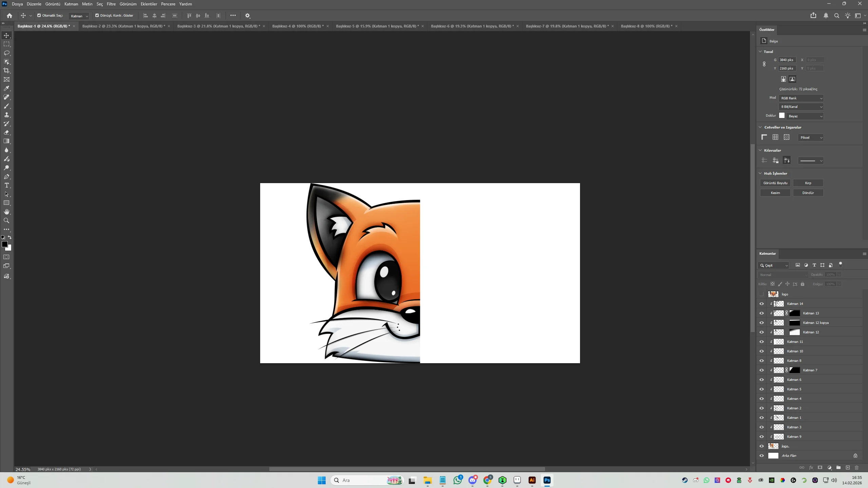Pick the Horizontal Type tool

(6, 186)
